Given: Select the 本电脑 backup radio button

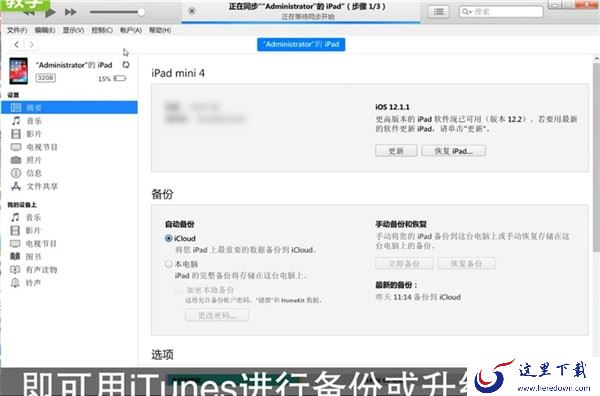Looking at the screenshot, I should [x=168, y=264].
